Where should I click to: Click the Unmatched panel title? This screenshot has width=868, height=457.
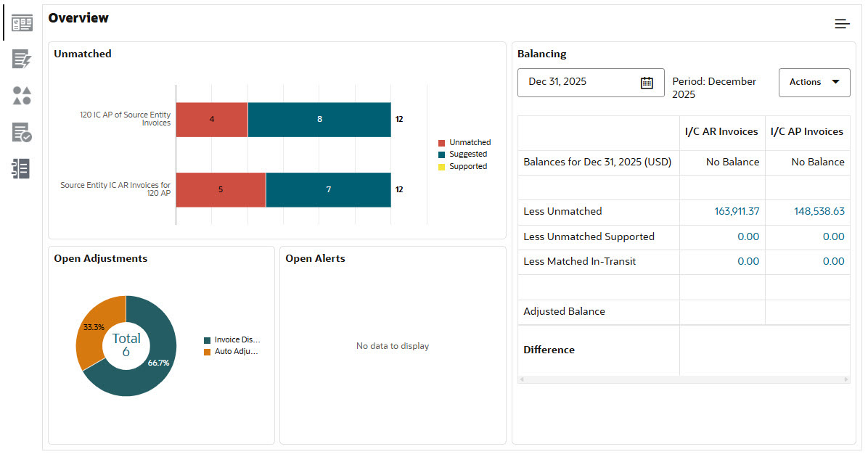tap(83, 54)
